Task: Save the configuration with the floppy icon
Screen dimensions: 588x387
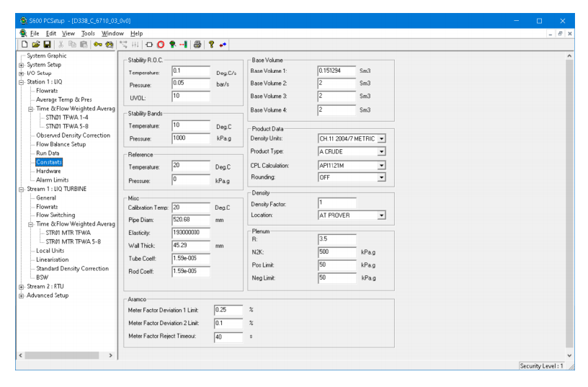Action: click(x=47, y=45)
